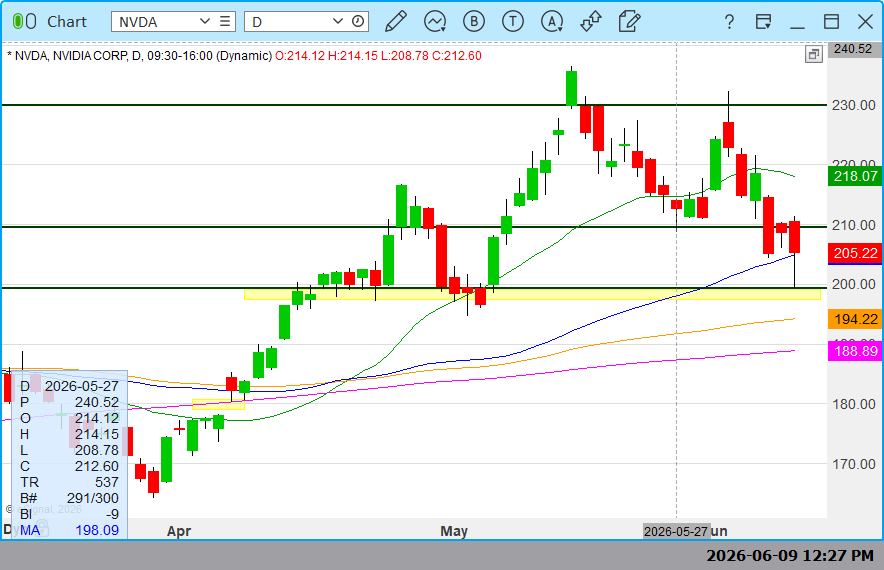Screen dimensions: 884x570
Task: Click the green 218.07 price label
Action: pos(855,176)
